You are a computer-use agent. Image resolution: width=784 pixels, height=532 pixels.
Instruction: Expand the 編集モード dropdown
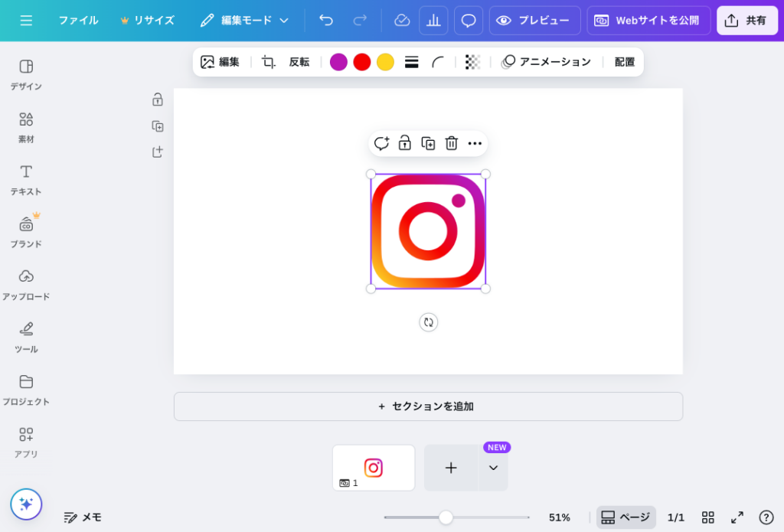pos(244,21)
